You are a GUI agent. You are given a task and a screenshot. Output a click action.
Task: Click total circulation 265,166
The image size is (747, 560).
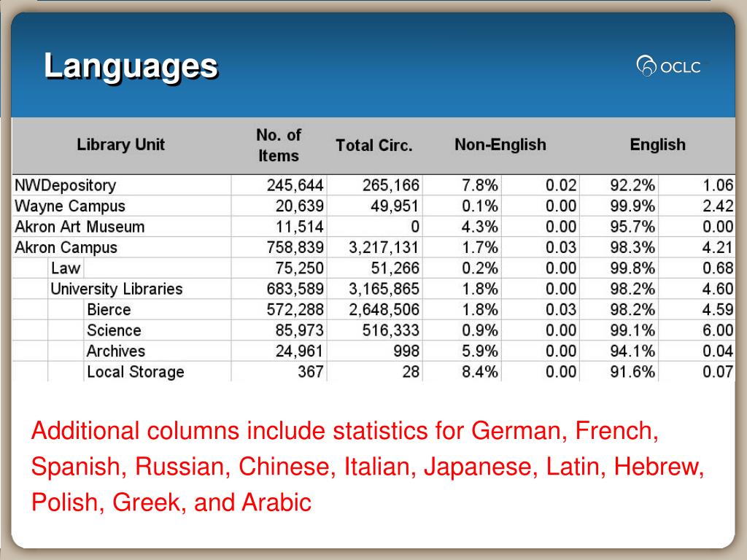pos(391,185)
